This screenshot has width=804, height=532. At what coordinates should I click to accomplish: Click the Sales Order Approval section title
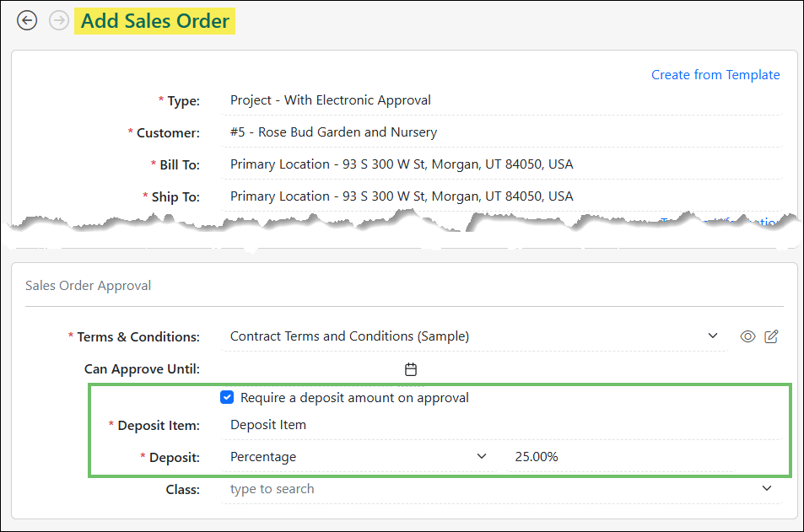coord(89,286)
